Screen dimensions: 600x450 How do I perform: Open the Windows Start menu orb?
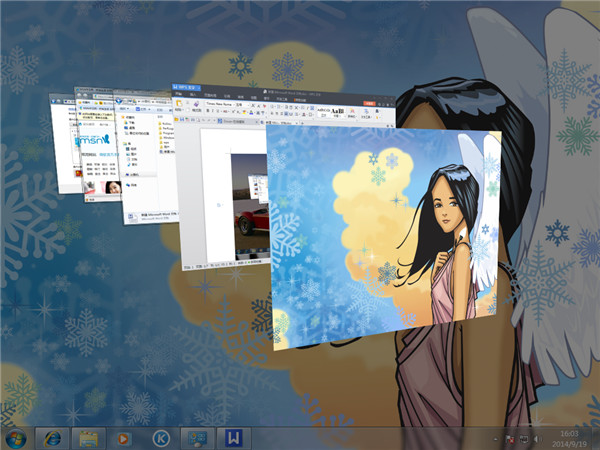(17, 438)
